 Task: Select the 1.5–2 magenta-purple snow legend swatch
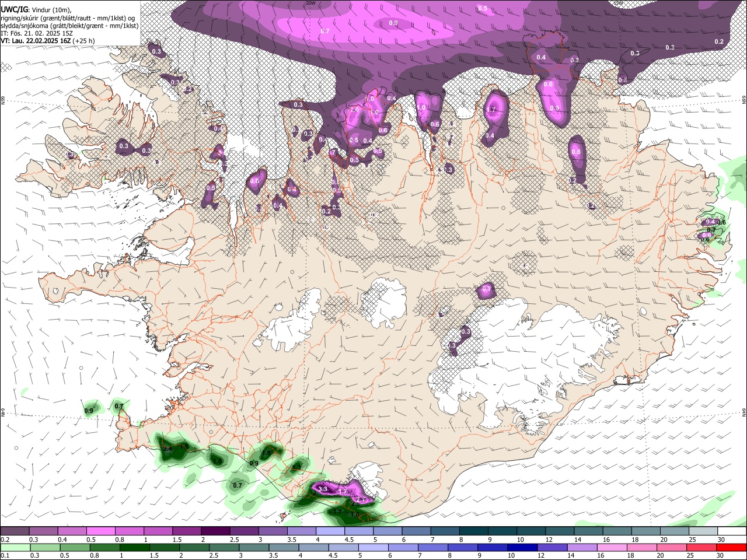(187, 531)
